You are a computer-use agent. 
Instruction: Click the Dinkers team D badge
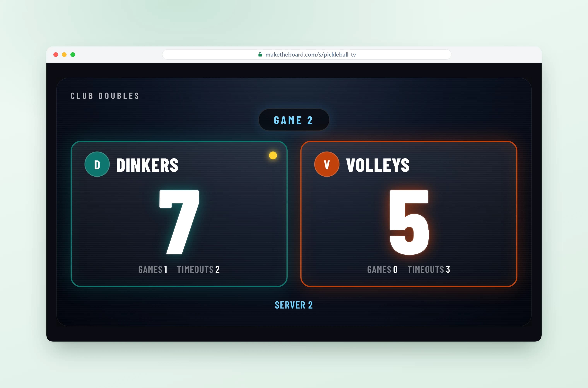(x=97, y=164)
